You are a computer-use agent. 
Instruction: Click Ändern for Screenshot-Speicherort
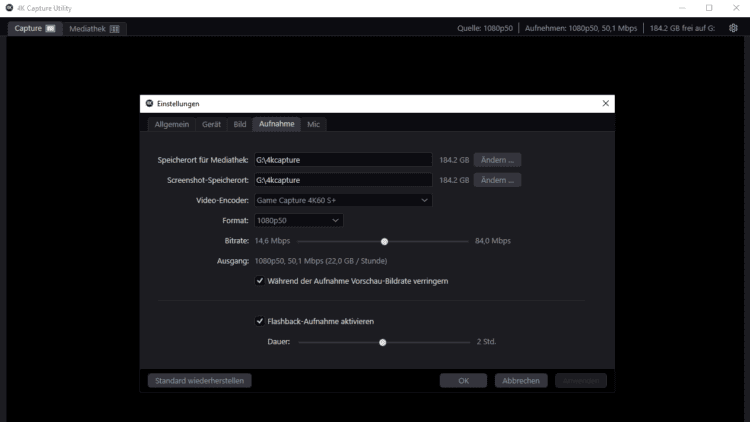497,180
